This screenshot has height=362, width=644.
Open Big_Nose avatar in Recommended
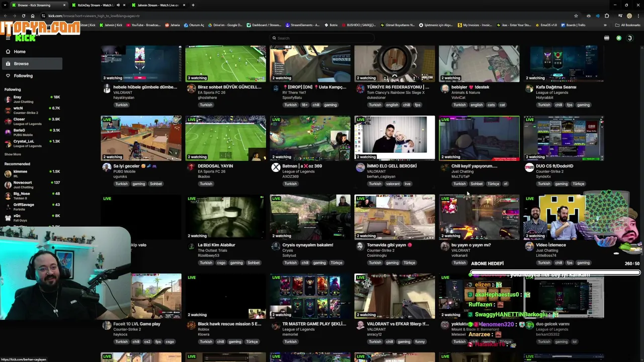pos(8,196)
